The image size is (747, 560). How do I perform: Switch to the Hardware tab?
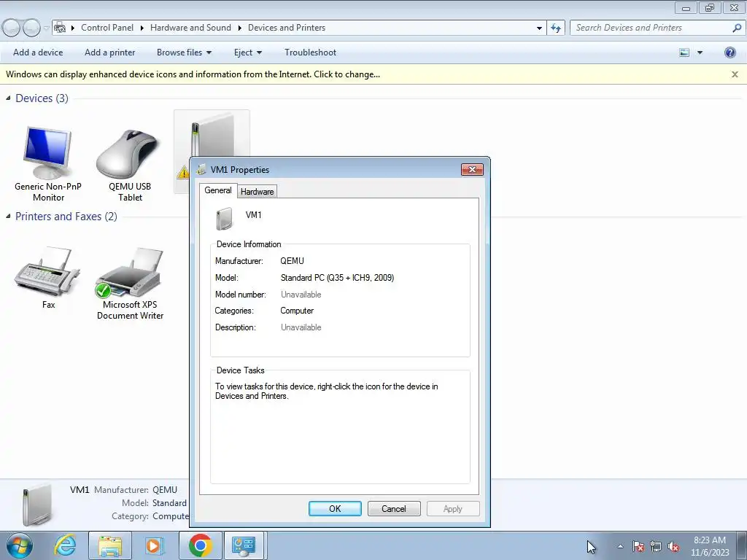point(257,192)
